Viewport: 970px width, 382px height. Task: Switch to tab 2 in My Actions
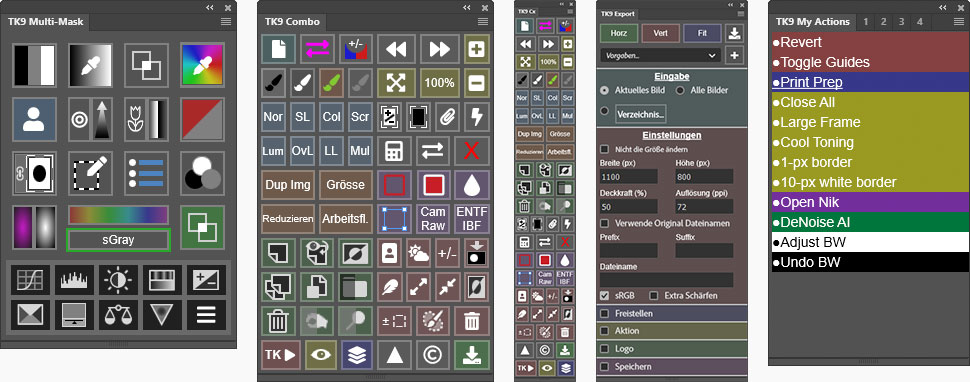(883, 22)
